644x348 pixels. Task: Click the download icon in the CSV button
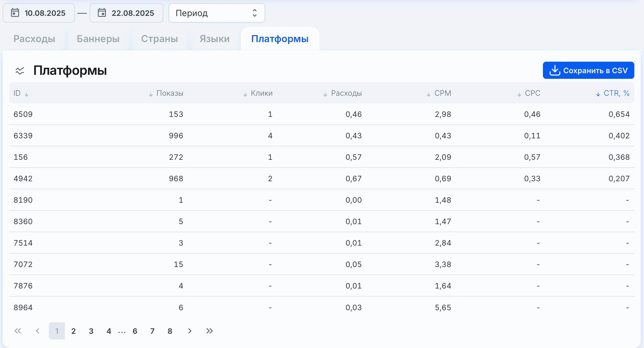(555, 70)
